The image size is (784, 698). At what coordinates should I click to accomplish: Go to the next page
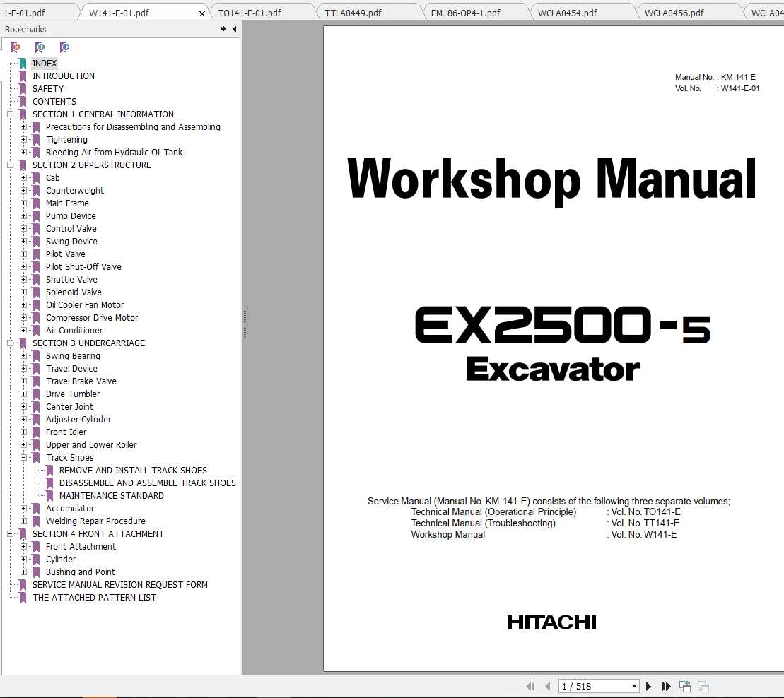[x=649, y=686]
